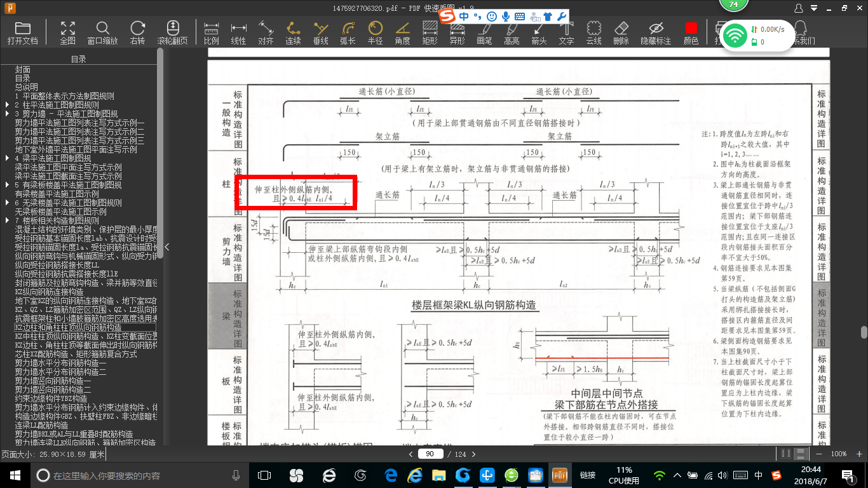
Task: Select the 连续 continuous measure tool
Action: click(x=293, y=32)
